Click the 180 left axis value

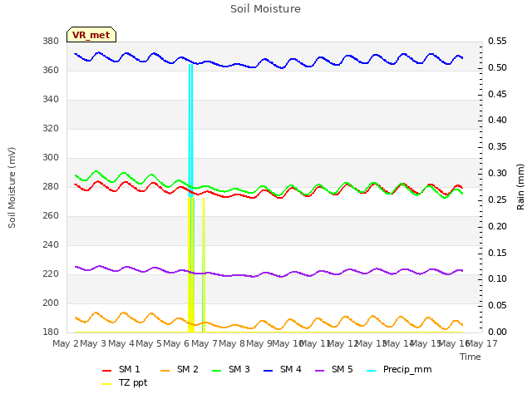[51, 332]
